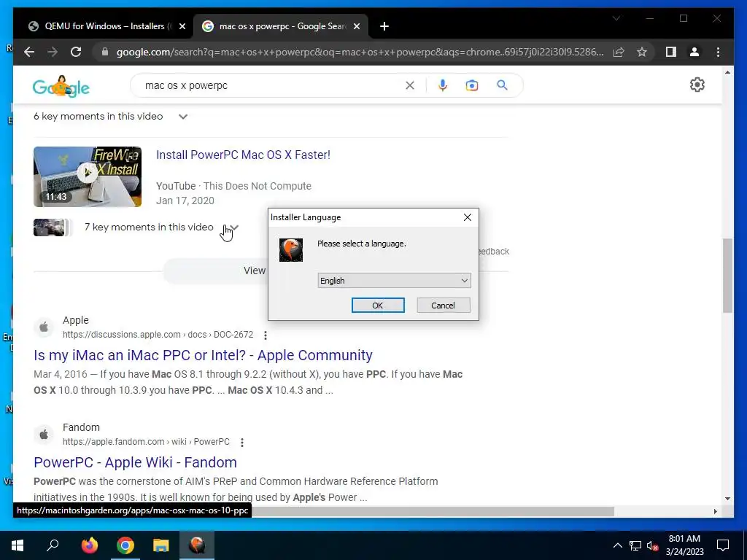This screenshot has width=747, height=560.
Task: Open the Windows Start menu
Action: [x=18, y=545]
